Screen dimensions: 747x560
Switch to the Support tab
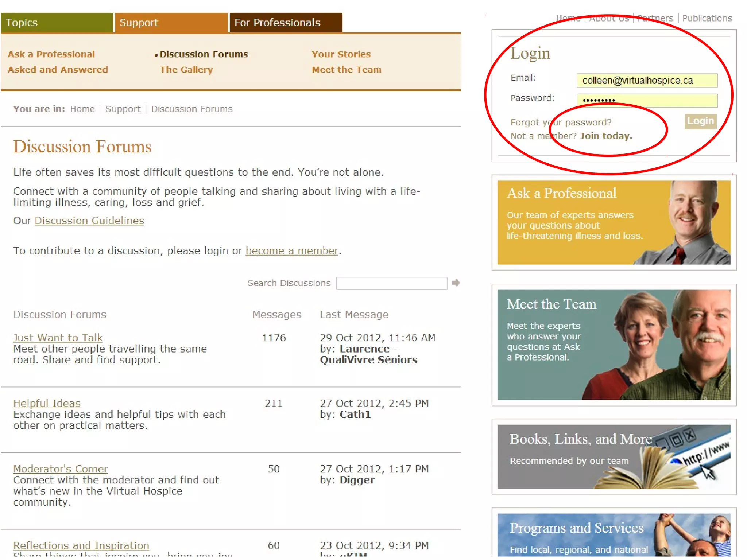[171, 23]
